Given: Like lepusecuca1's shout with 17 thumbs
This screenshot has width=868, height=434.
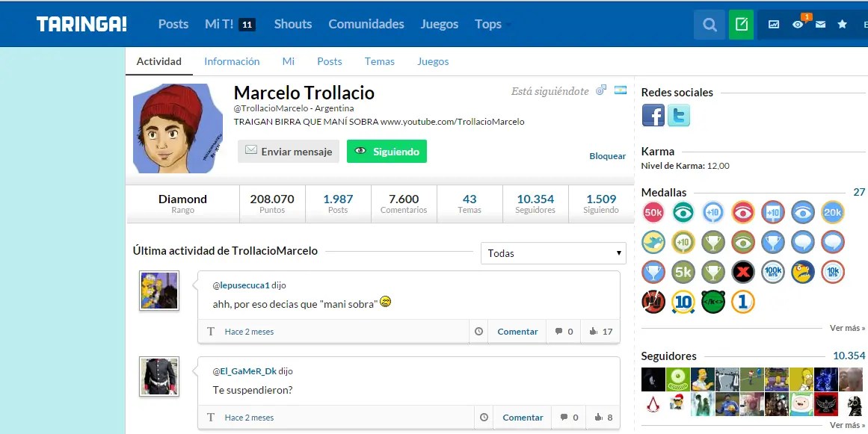Looking at the screenshot, I should (601, 332).
